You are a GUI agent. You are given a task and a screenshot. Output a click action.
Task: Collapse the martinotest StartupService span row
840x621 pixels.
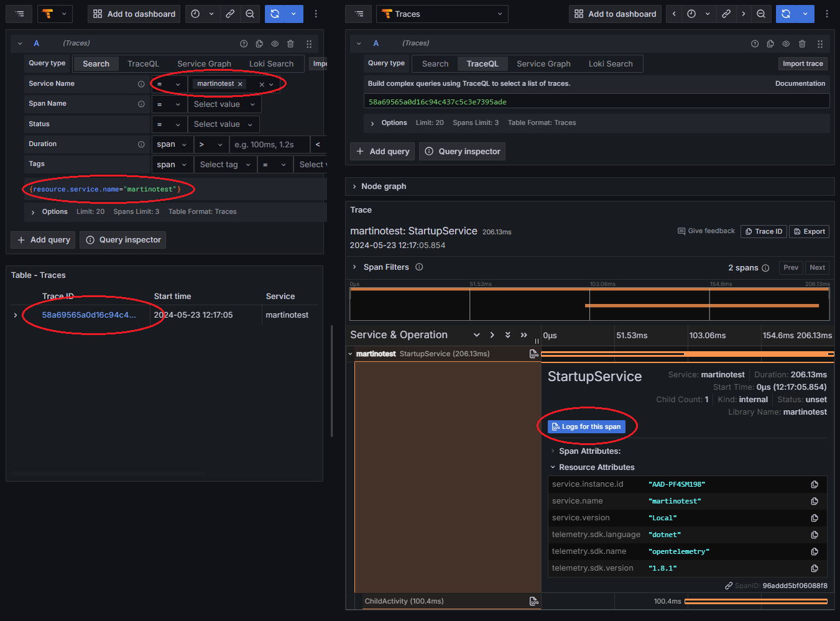coord(351,354)
